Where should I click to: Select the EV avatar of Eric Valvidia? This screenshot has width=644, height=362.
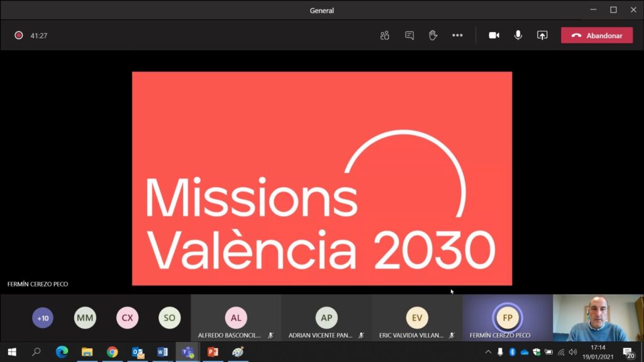click(x=417, y=317)
